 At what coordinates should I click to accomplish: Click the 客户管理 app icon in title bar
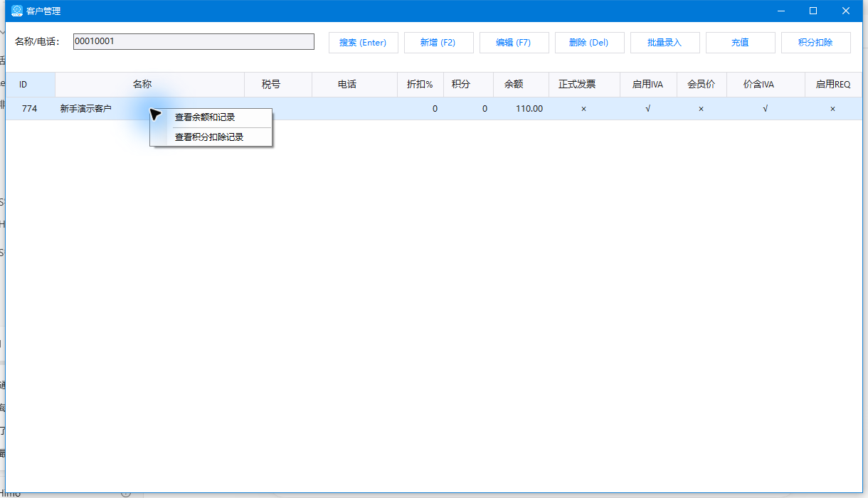pyautogui.click(x=17, y=11)
